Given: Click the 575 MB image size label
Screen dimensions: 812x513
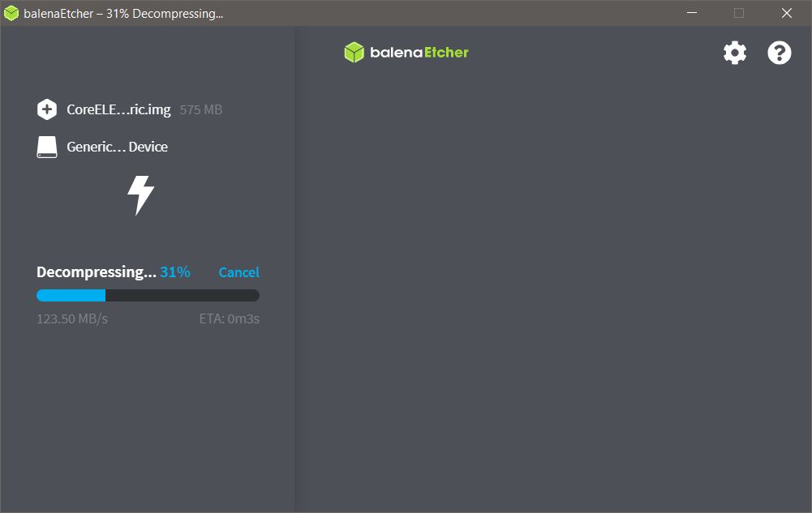Looking at the screenshot, I should [x=201, y=109].
